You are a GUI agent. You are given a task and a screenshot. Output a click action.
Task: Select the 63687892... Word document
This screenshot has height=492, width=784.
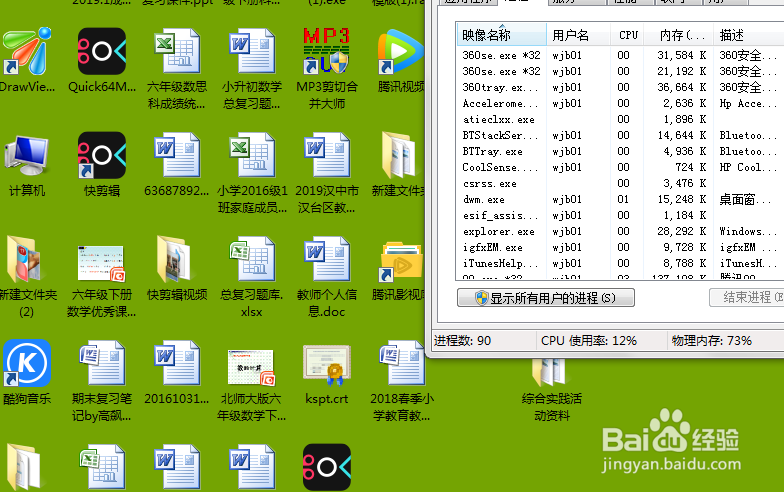(176, 165)
